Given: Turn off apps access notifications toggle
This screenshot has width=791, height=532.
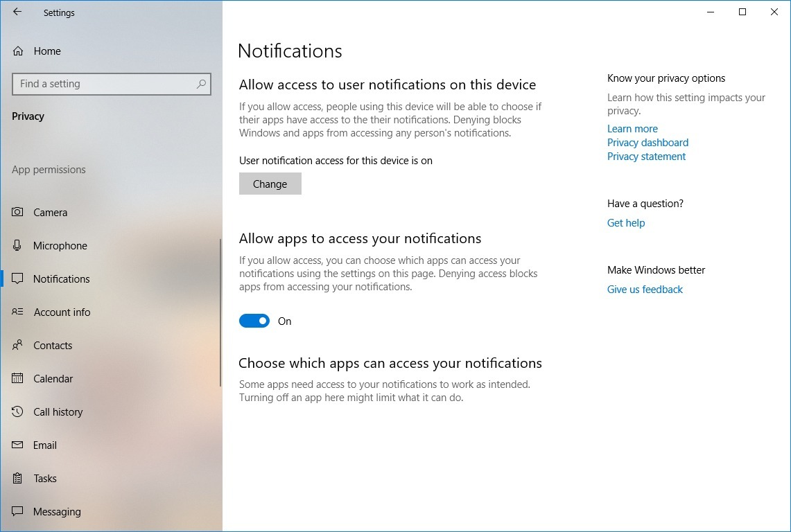Looking at the screenshot, I should click(254, 321).
